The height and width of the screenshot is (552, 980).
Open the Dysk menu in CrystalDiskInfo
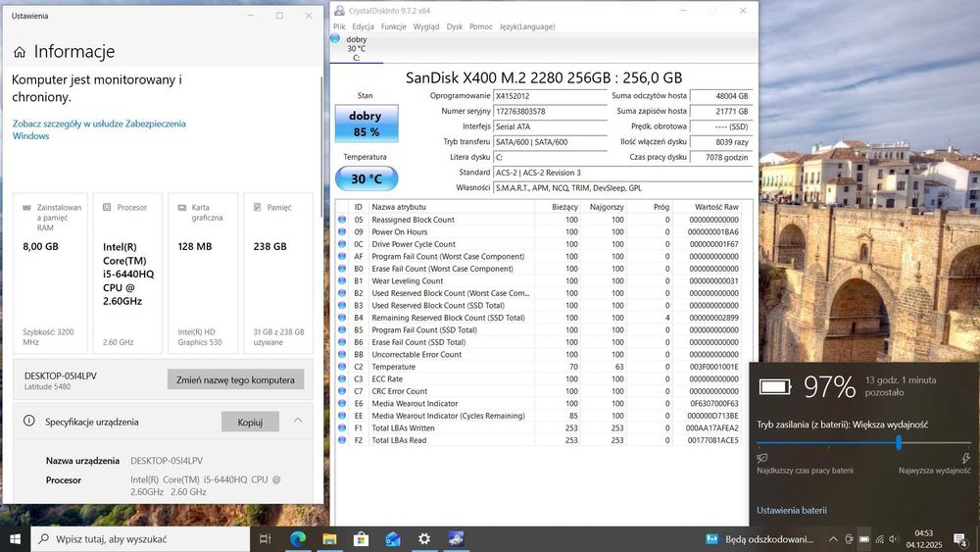click(x=455, y=26)
